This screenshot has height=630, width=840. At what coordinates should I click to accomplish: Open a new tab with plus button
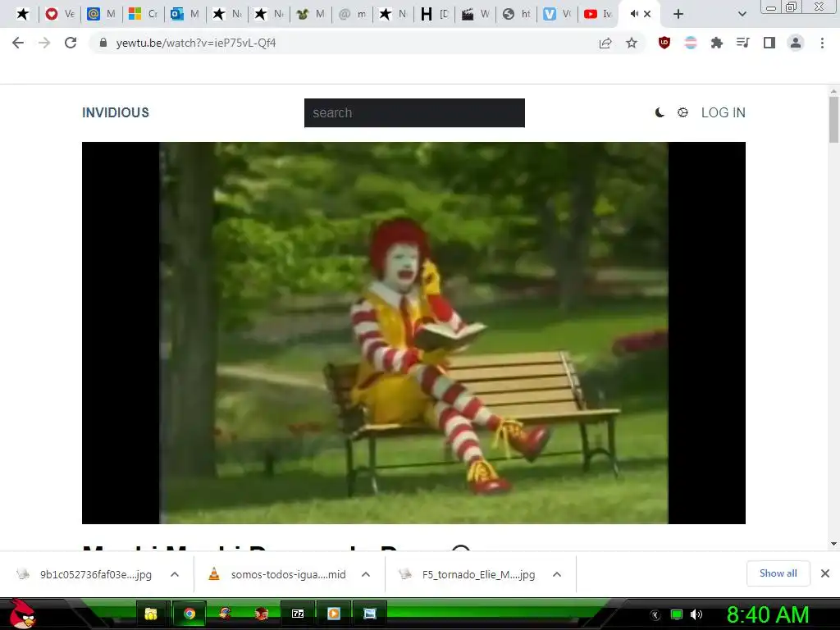pyautogui.click(x=678, y=14)
